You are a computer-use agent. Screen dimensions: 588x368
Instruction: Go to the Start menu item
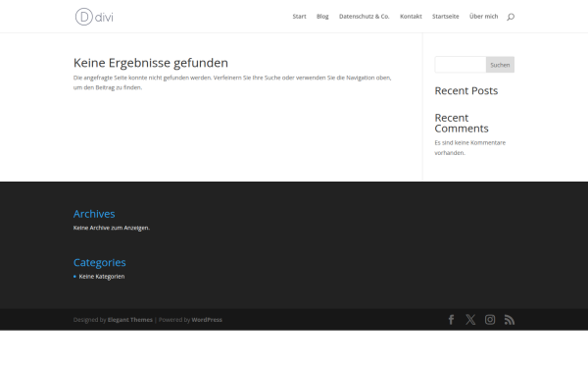pos(299,16)
